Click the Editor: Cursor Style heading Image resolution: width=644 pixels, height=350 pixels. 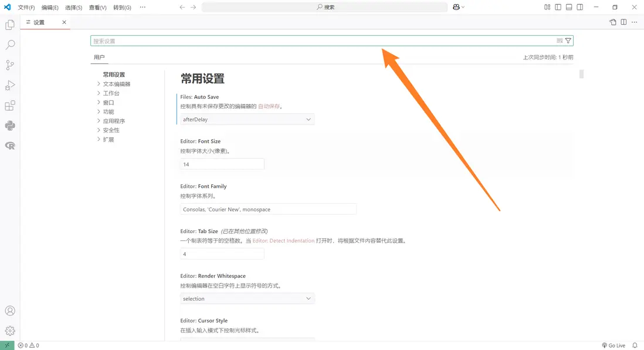[204, 321]
